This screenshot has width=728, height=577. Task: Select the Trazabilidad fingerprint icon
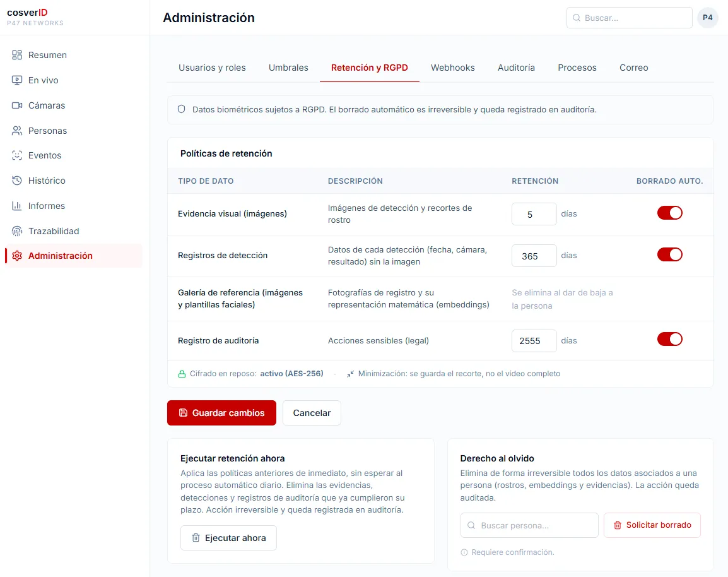tap(16, 231)
